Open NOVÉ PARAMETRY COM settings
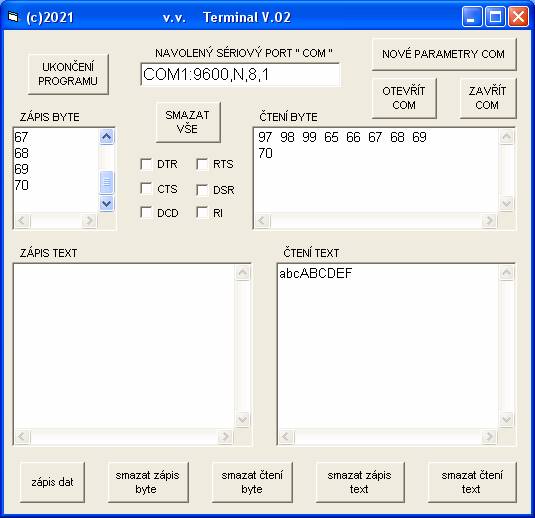Image resolution: width=535 pixels, height=518 pixels. point(444,54)
